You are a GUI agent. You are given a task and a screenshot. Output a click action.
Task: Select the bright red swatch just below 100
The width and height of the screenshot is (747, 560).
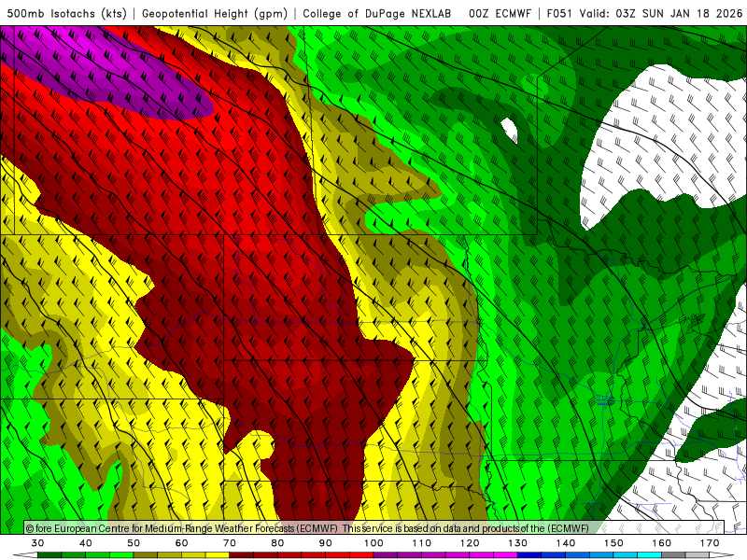[361, 555]
